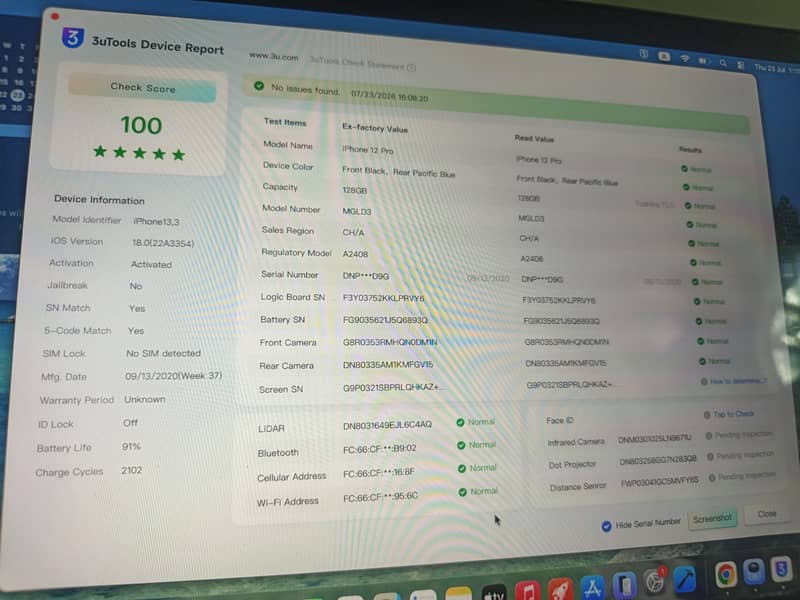Click the Wi-Fi icon in menu bar
This screenshot has height=600, width=800.
pyautogui.click(x=685, y=58)
